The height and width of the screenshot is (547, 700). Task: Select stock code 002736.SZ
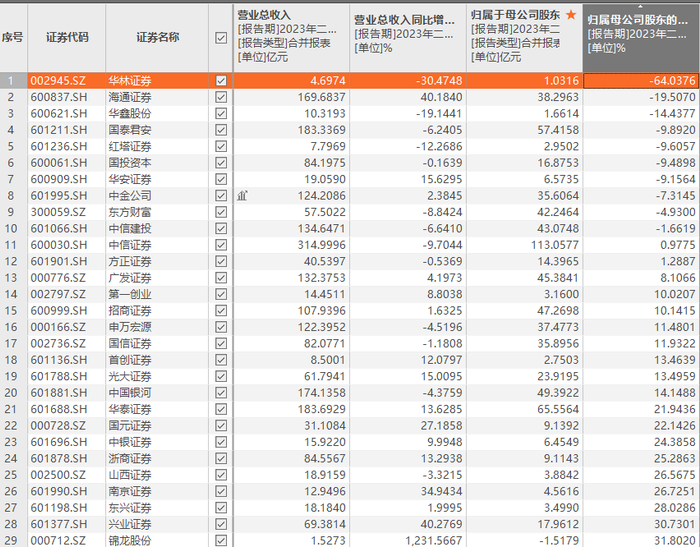58,343
